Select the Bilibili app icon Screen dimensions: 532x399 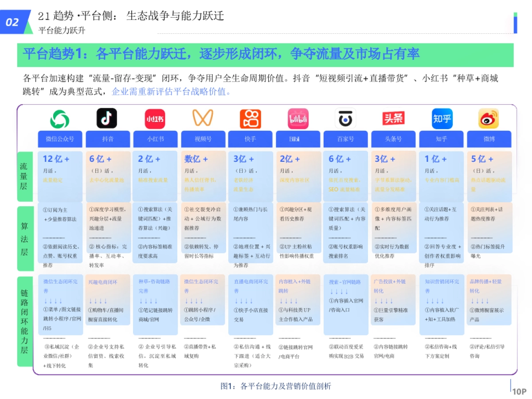298,118
